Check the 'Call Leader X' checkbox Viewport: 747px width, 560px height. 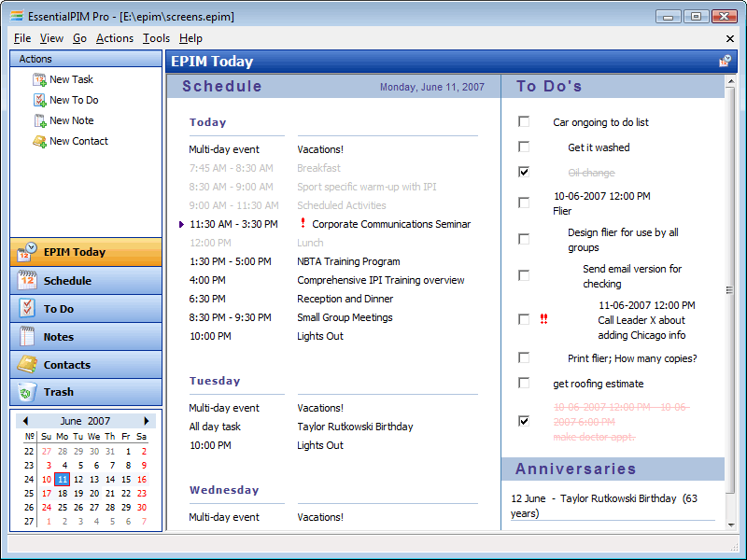524,319
